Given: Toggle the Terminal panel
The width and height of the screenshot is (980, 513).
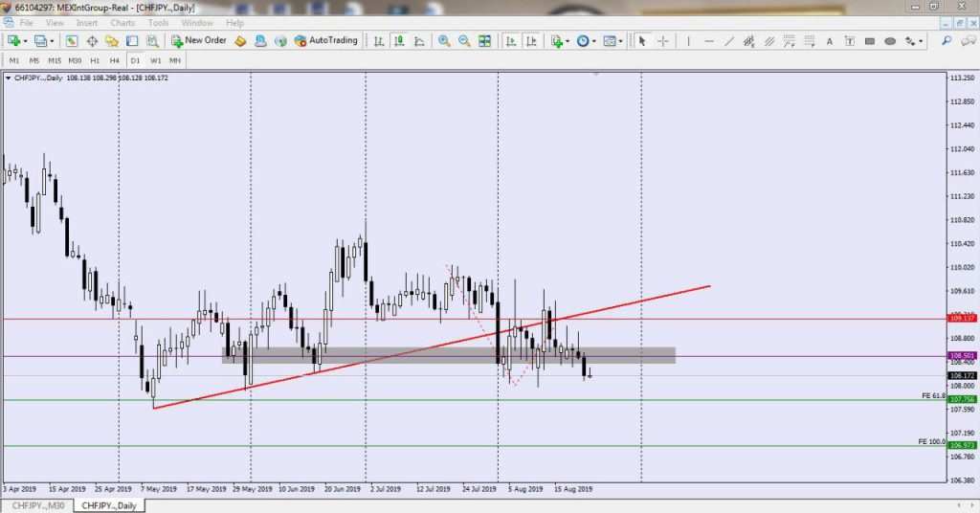Looking at the screenshot, I should 132,41.
